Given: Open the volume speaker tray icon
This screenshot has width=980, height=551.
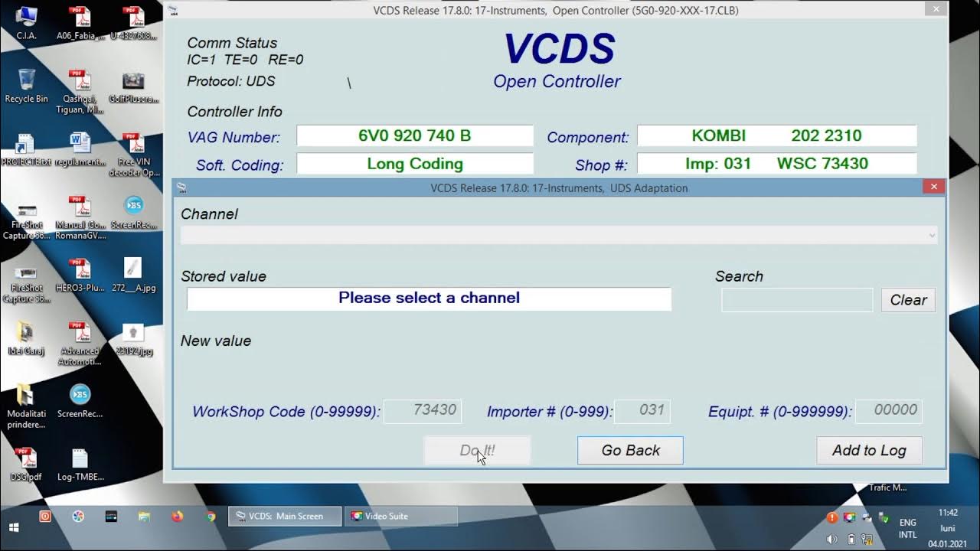Looking at the screenshot, I should [833, 539].
